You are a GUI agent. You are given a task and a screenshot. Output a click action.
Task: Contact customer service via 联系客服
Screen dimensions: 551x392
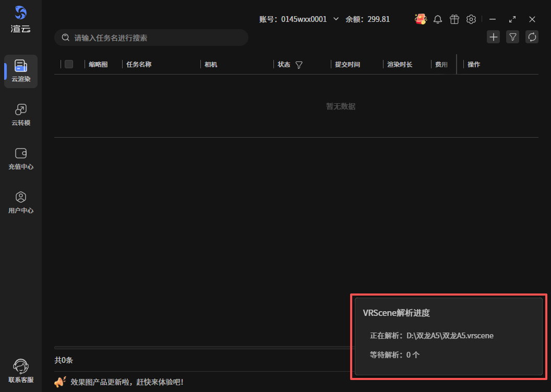(21, 371)
